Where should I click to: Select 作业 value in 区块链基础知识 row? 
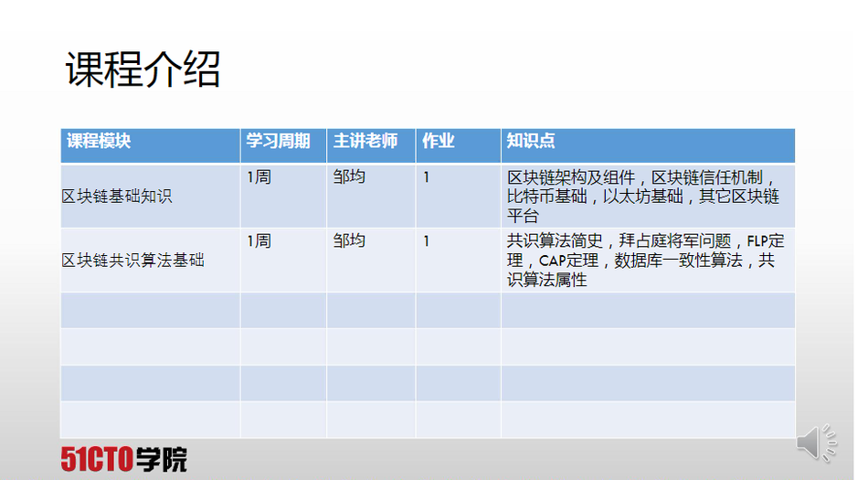pos(427,177)
